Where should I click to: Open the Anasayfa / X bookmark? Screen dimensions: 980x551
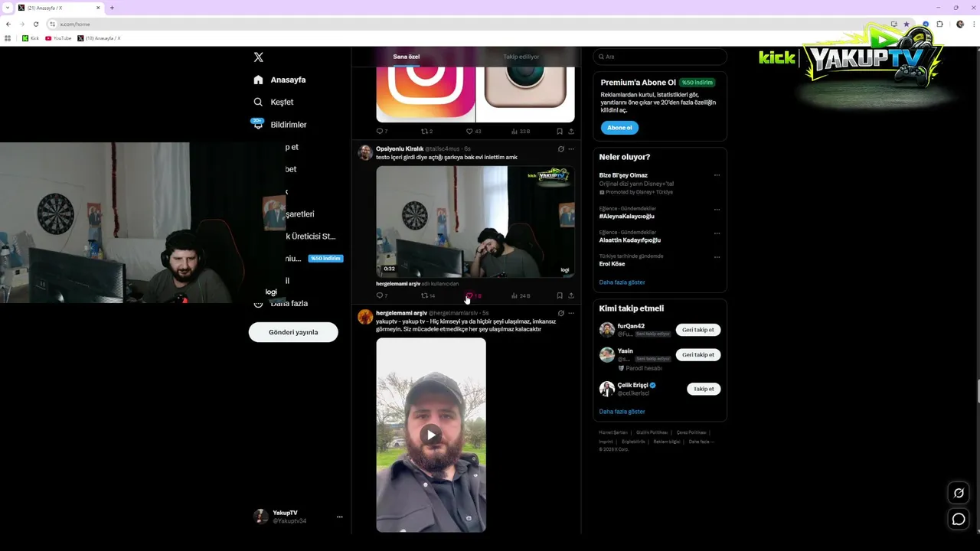tap(100, 38)
